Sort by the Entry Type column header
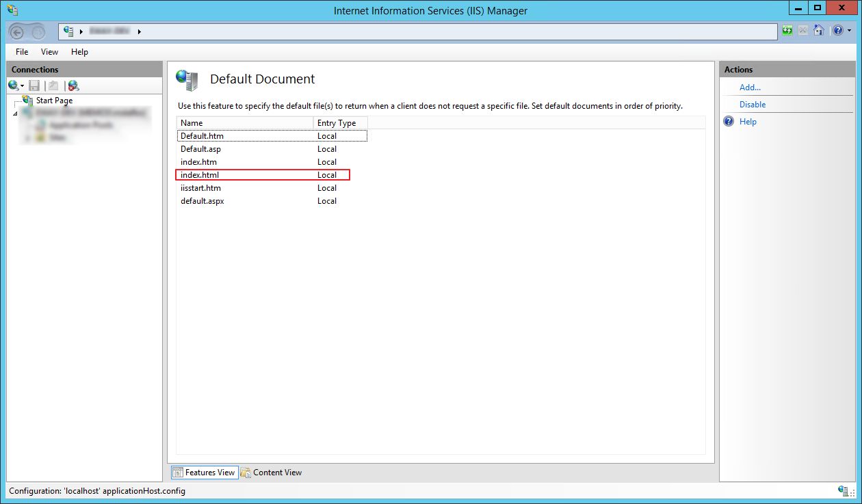This screenshot has width=862, height=504. coord(341,123)
